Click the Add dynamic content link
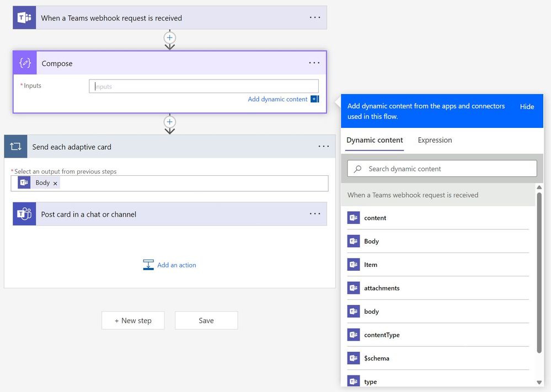The image size is (551, 392). 277,99
